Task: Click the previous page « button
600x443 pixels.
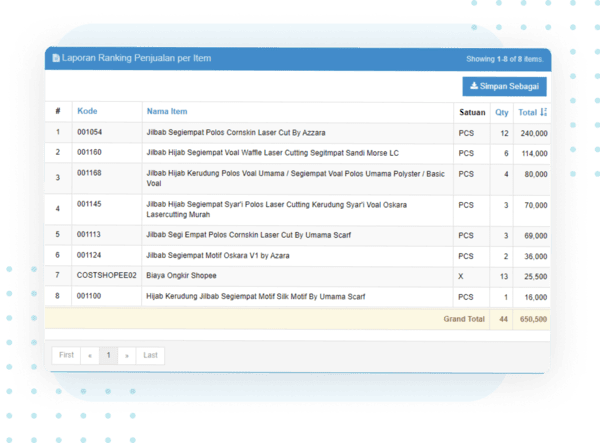Action: coord(89,355)
